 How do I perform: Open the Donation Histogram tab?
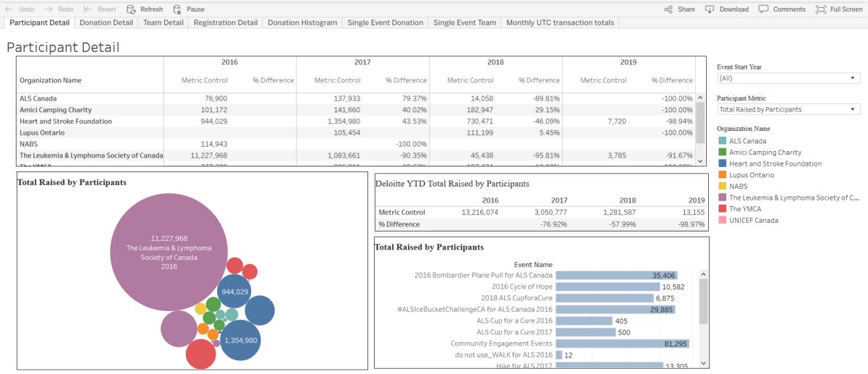click(x=302, y=22)
